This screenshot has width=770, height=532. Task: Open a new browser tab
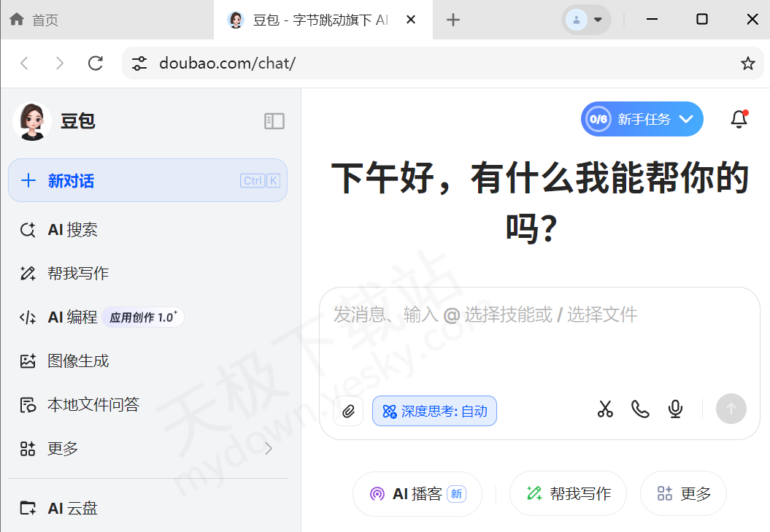(453, 20)
